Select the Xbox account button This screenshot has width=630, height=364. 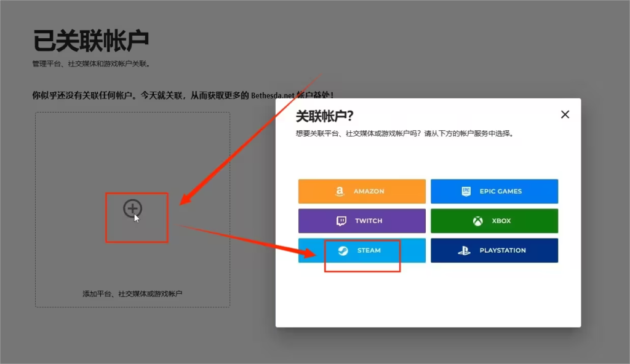click(494, 221)
